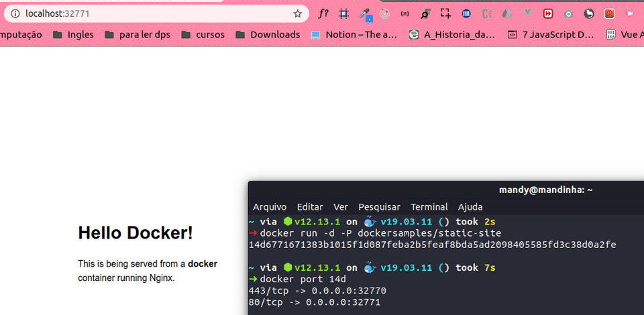This screenshot has width=644, height=315.
Task: Click the prompt line showing 'took 7s'
Action: click(372, 268)
